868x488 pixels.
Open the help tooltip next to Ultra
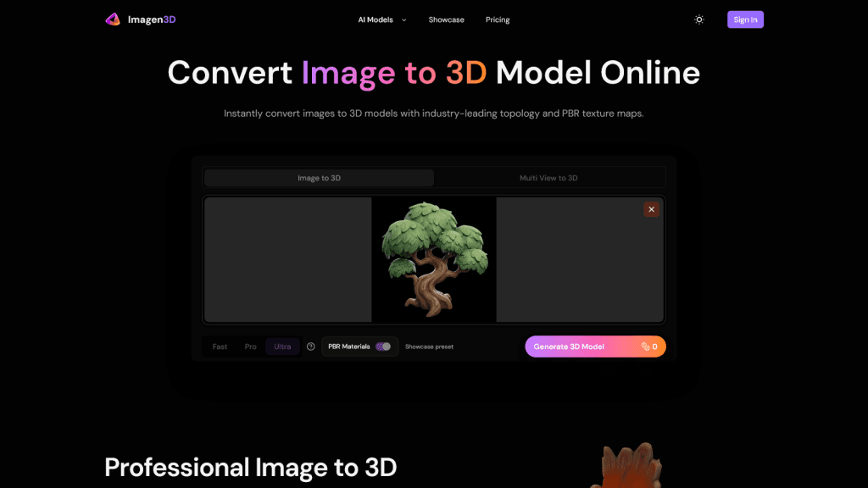click(x=310, y=347)
